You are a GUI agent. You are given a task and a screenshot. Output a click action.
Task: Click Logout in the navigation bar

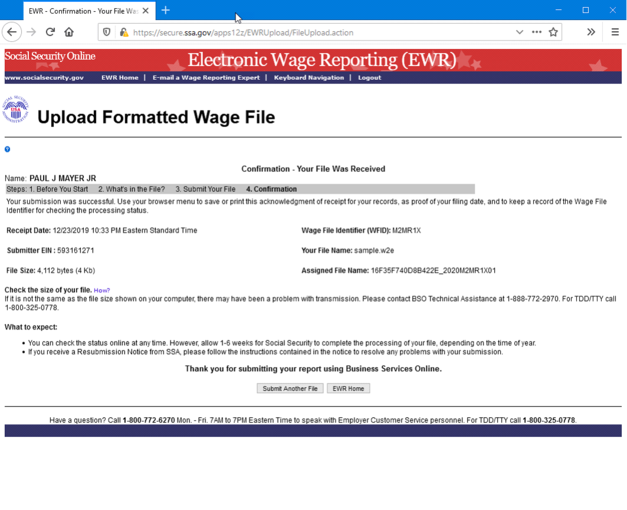coord(369,77)
